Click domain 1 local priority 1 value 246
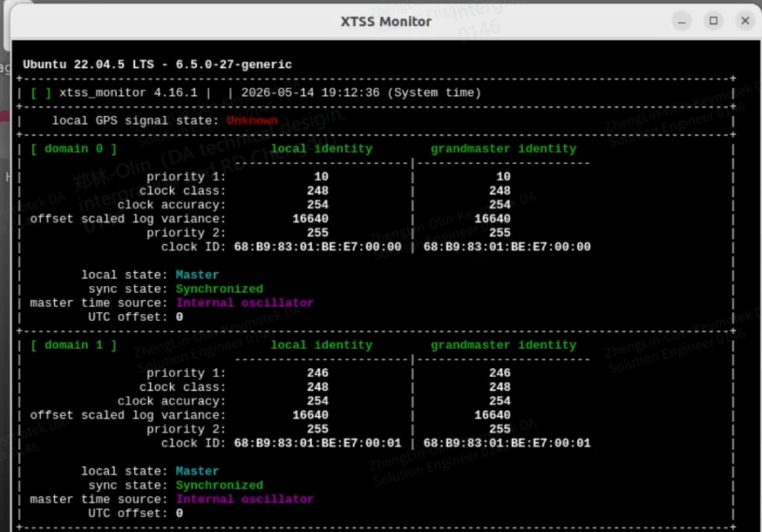762x532 pixels. pyautogui.click(x=318, y=373)
